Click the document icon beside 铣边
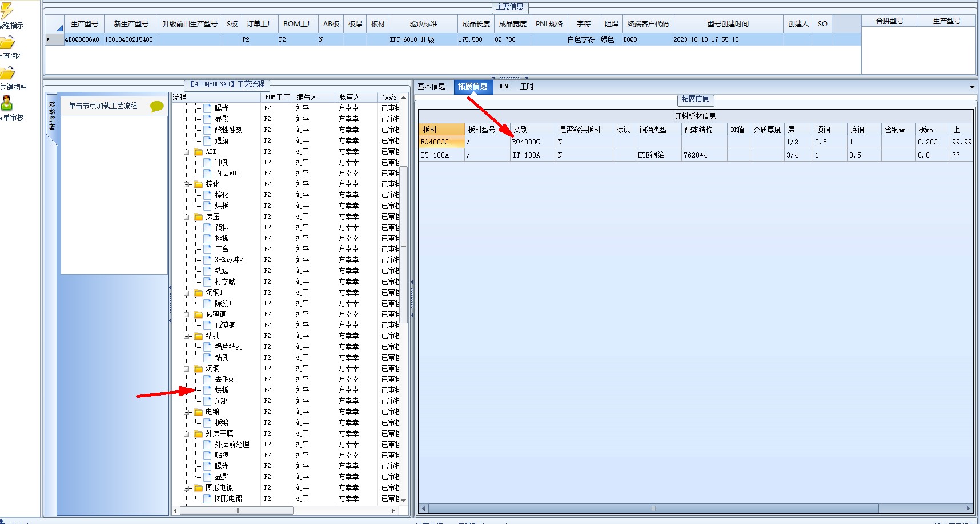This screenshot has width=980, height=524. 208,271
